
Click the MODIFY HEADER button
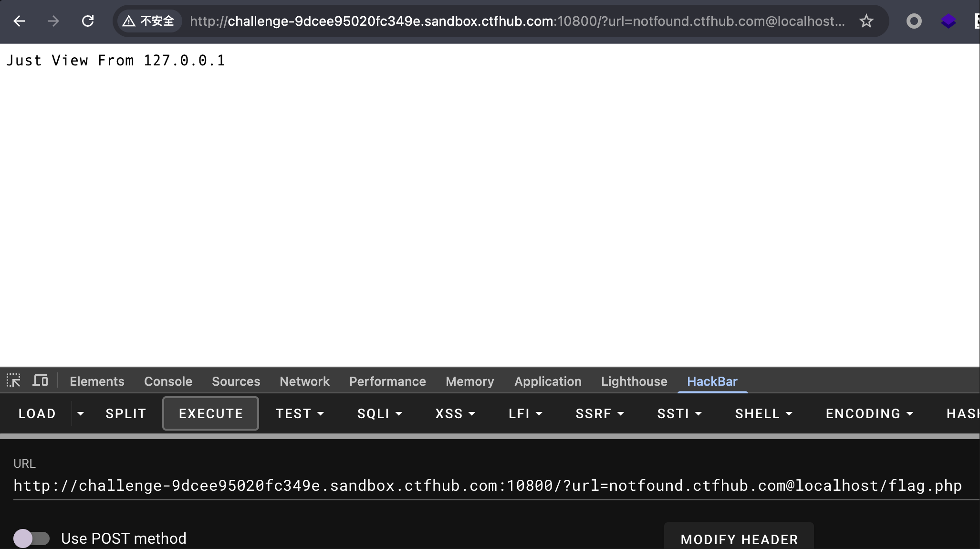coord(739,539)
